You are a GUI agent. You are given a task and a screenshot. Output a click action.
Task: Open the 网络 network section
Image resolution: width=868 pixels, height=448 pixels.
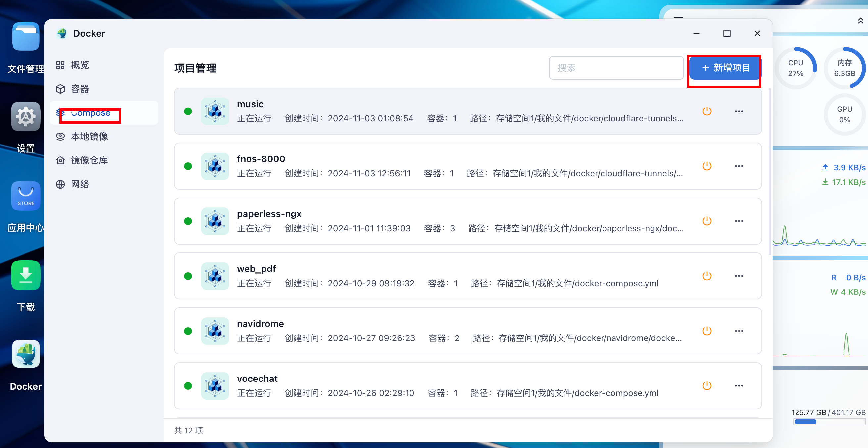coord(79,184)
